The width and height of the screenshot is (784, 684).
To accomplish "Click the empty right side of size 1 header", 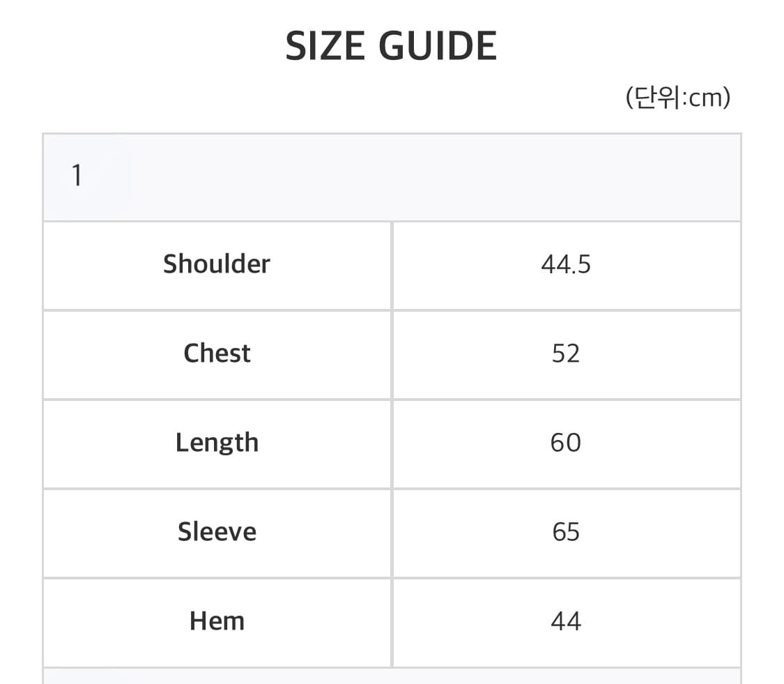I will click(x=488, y=177).
